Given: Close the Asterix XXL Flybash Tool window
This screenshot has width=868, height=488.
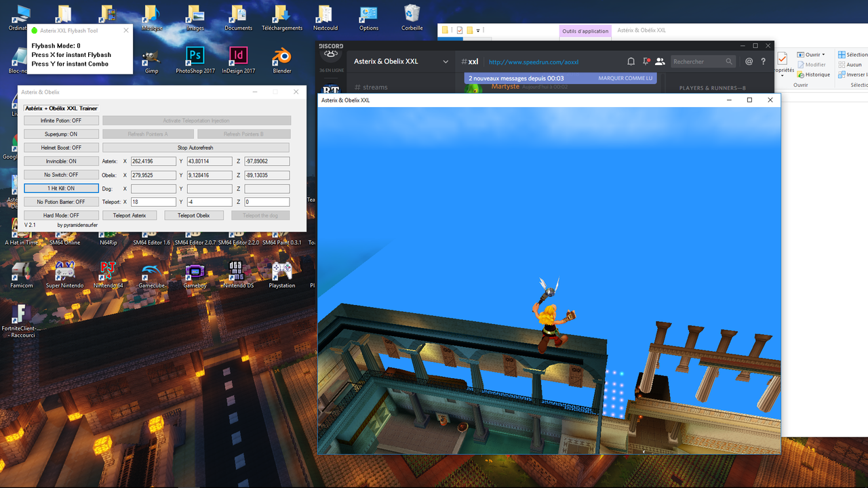Looking at the screenshot, I should click(x=125, y=30).
